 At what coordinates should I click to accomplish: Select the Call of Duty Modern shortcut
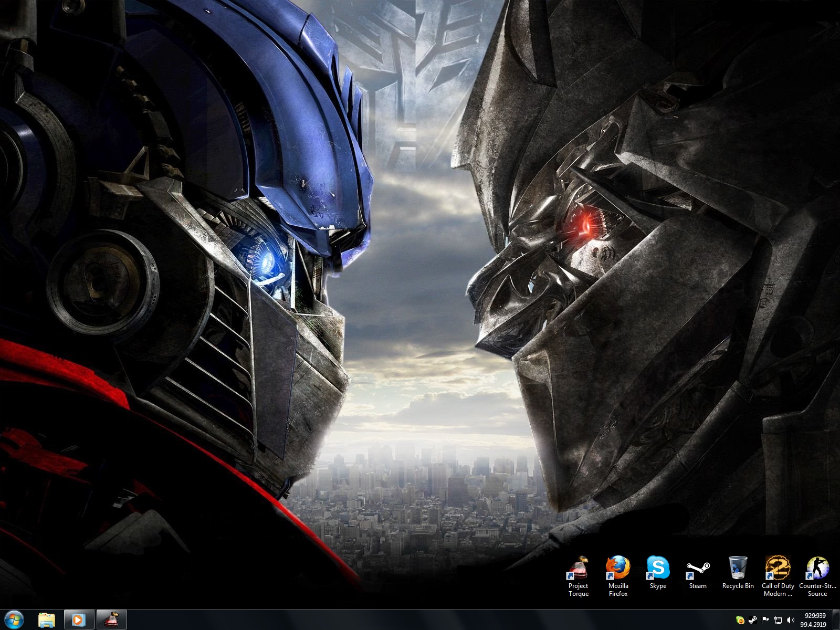[778, 576]
